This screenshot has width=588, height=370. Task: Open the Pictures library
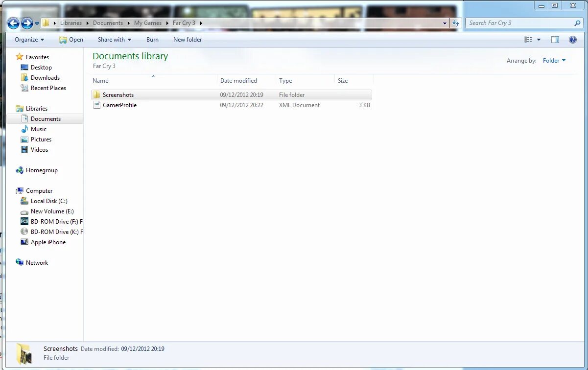(41, 139)
